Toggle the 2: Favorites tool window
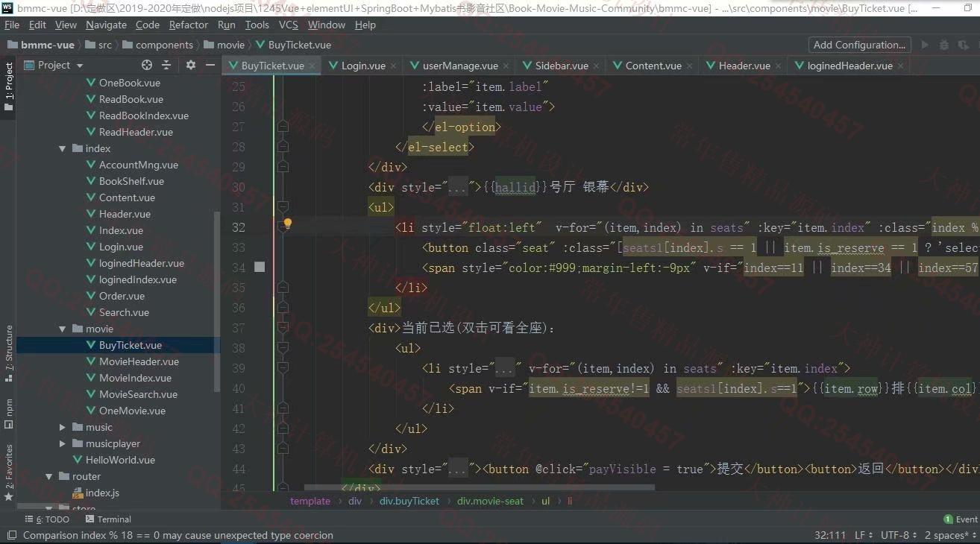The width and height of the screenshot is (980, 544). point(9,472)
